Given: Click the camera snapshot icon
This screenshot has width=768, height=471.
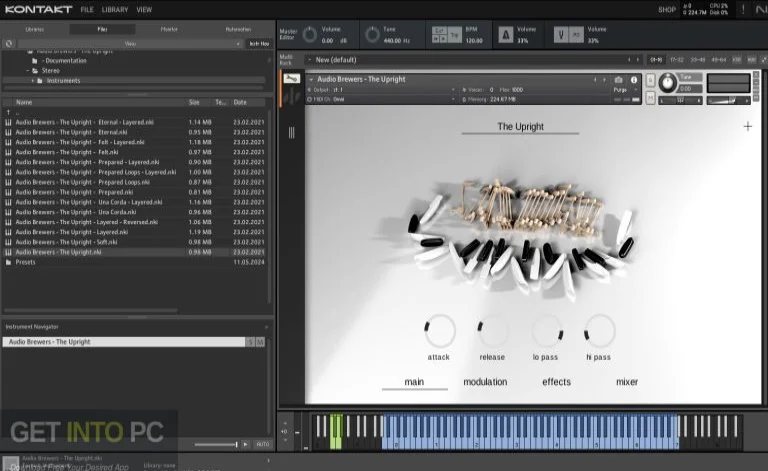Looking at the screenshot, I should tap(619, 80).
